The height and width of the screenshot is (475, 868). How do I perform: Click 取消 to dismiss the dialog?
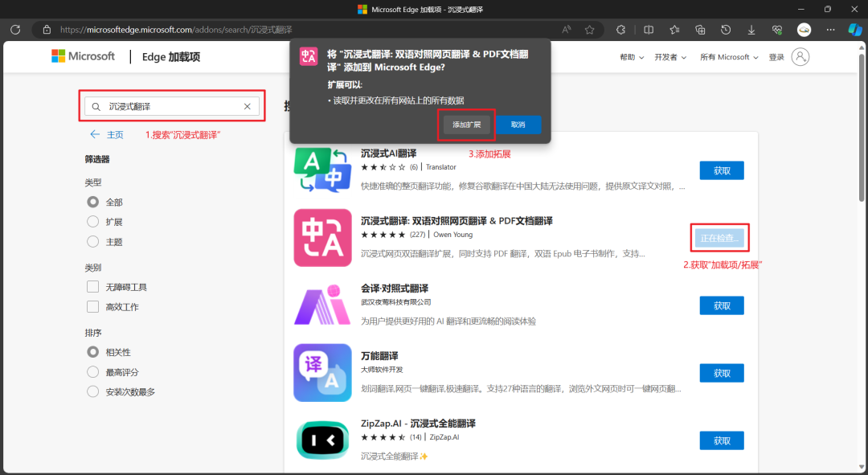(x=518, y=125)
